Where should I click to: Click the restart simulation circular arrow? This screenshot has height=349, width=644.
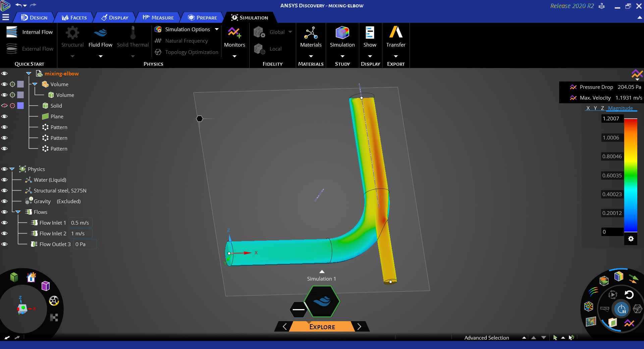pos(629,295)
